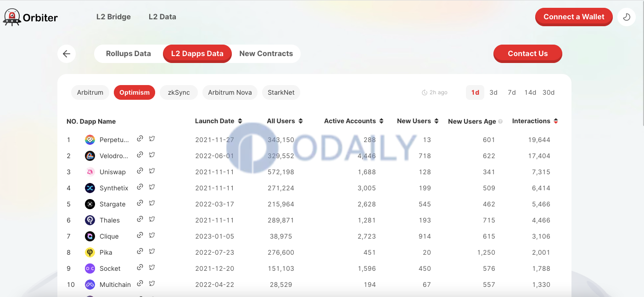Select the StarkNet network filter
Viewport: 644px width, 297px height.
click(281, 92)
